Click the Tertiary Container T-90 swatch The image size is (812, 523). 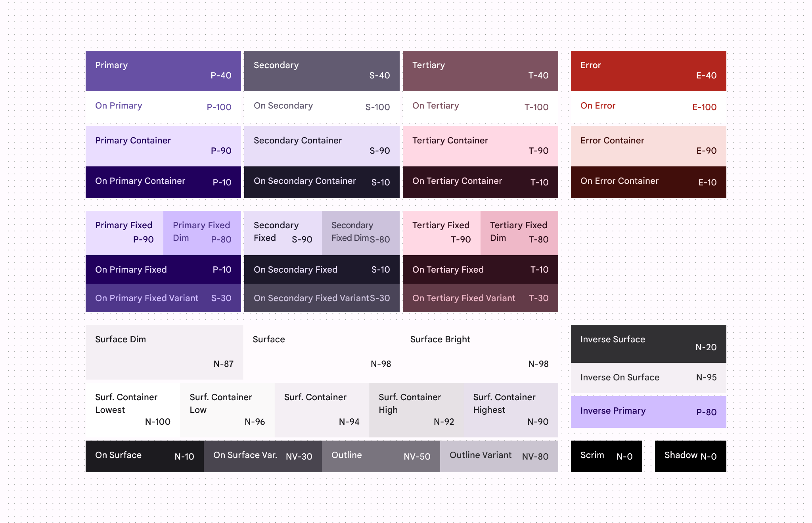(x=480, y=146)
